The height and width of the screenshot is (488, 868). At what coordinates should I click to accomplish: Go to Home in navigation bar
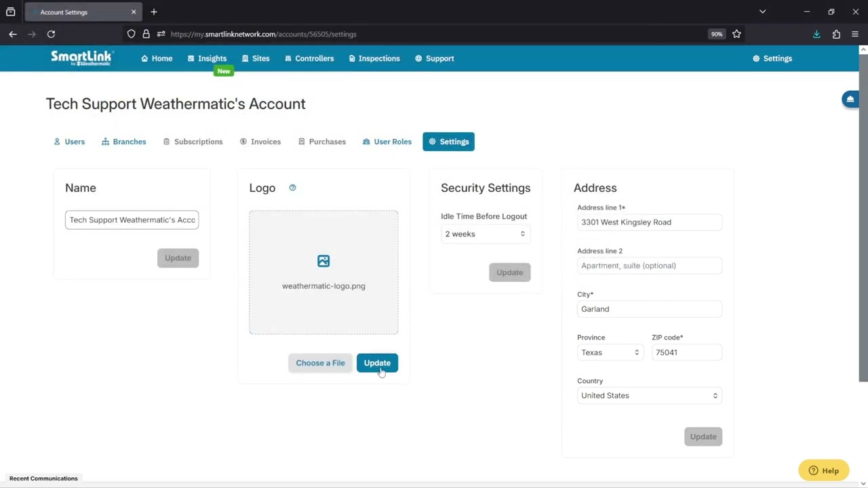(157, 58)
